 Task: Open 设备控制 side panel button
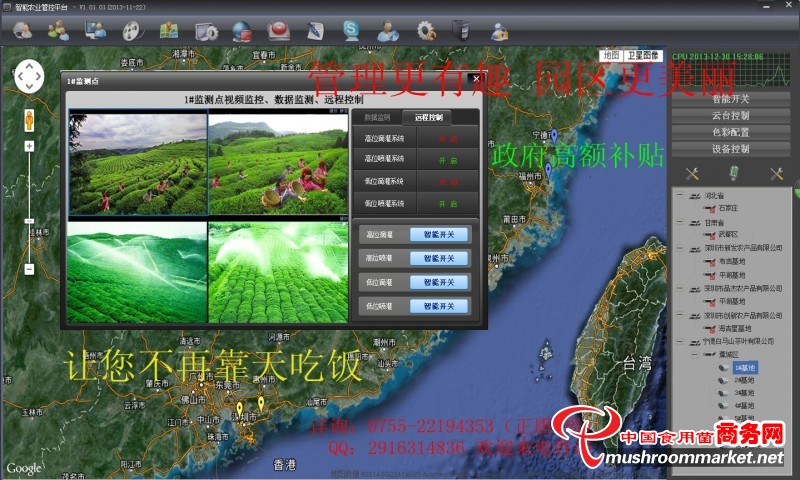[731, 149]
